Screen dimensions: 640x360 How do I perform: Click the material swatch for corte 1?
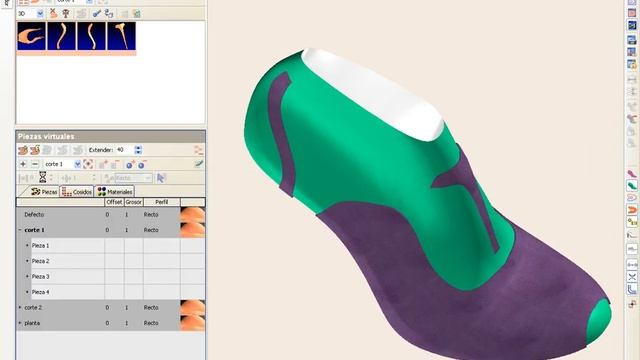click(x=193, y=230)
